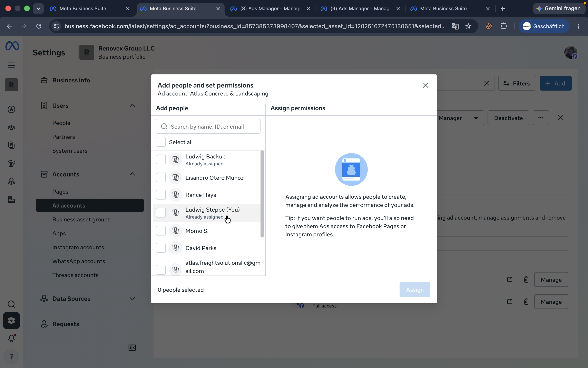This screenshot has height=368, width=588.
Task: Open a new browser tab with plus
Action: tap(502, 9)
